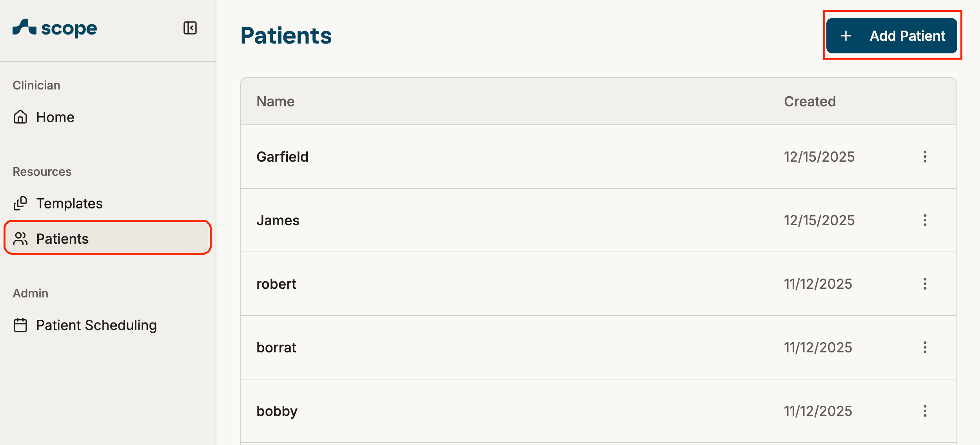The image size is (980, 445).
Task: Click the Patient Scheduling calendar icon
Action: [x=20, y=325]
